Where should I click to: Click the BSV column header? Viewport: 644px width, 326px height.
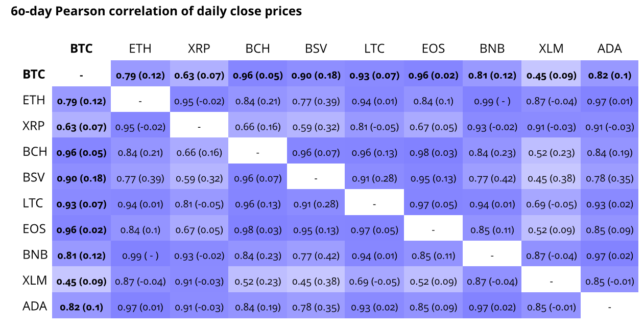click(316, 49)
